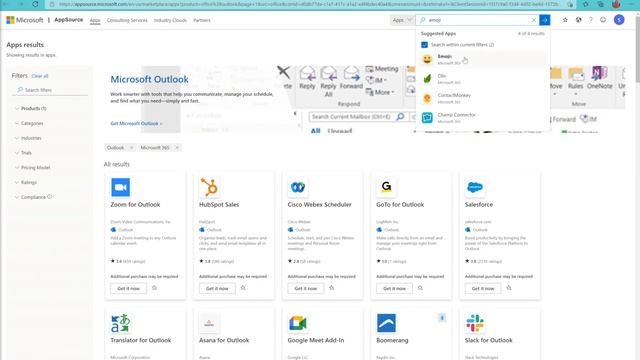Click the Get Microsoft Outlook link
640x360 pixels.
tap(136, 123)
